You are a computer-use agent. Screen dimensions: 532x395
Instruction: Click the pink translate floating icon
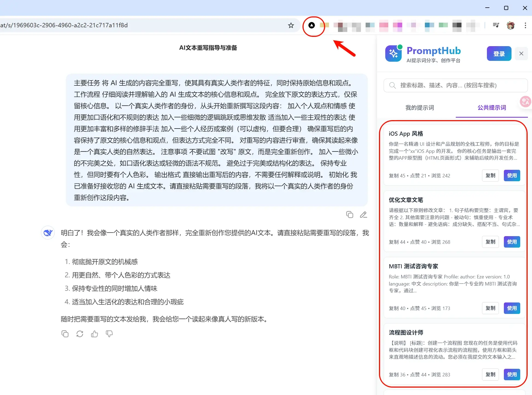525,102
